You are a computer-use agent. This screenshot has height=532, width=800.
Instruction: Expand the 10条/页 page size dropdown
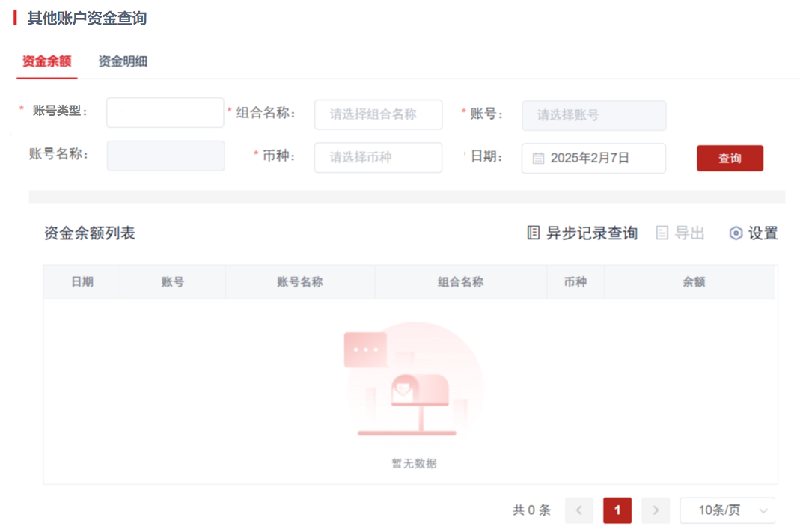click(727, 510)
